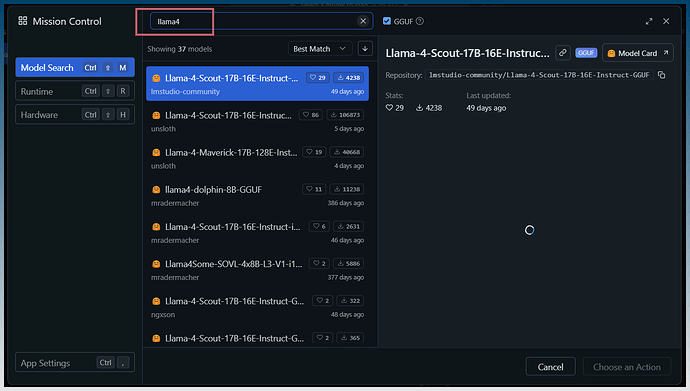Click the GGUF help question mark
The image size is (690, 391).
click(x=420, y=21)
